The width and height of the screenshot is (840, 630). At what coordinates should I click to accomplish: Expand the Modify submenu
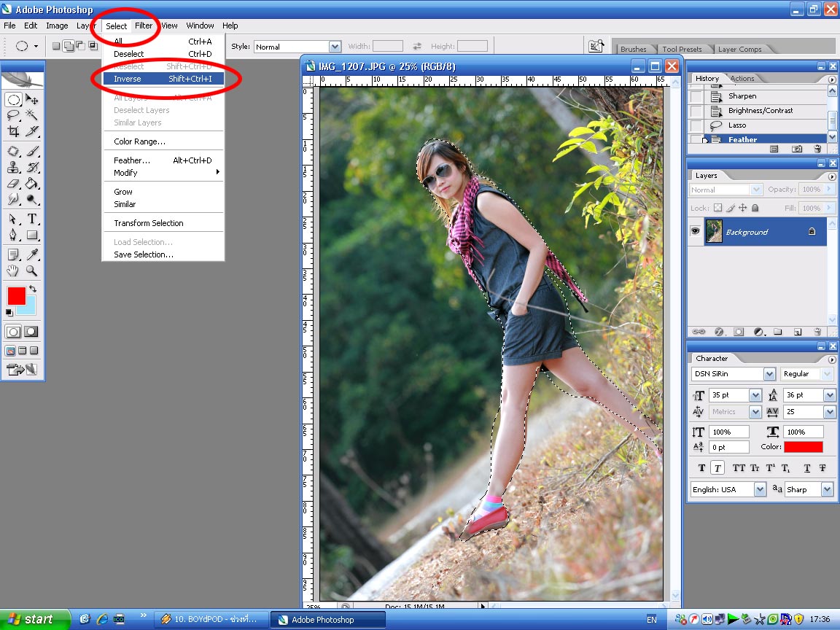point(163,173)
